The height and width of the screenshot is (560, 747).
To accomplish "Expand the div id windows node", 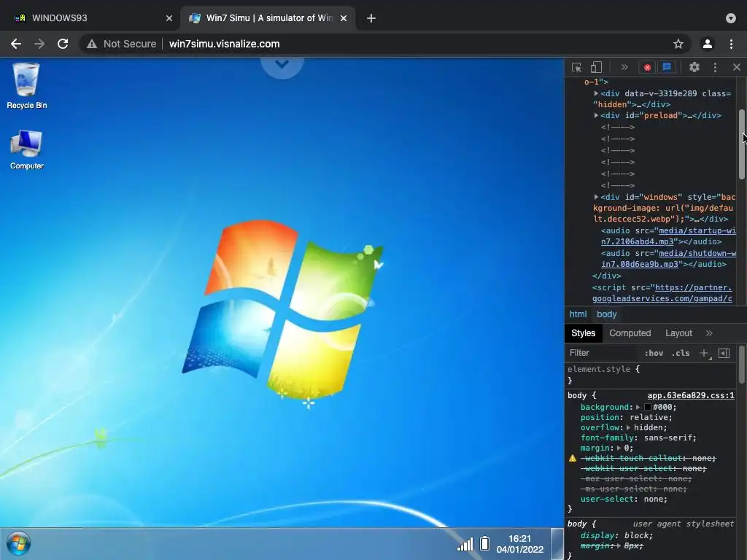I will (596, 197).
